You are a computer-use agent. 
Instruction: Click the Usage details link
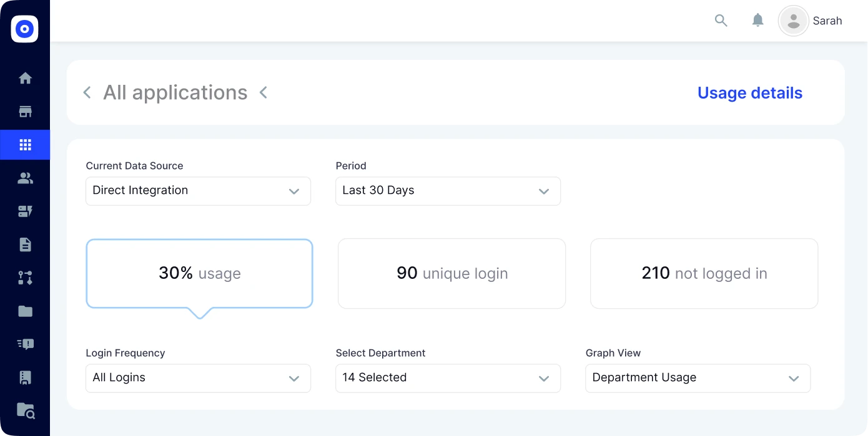[x=749, y=93]
